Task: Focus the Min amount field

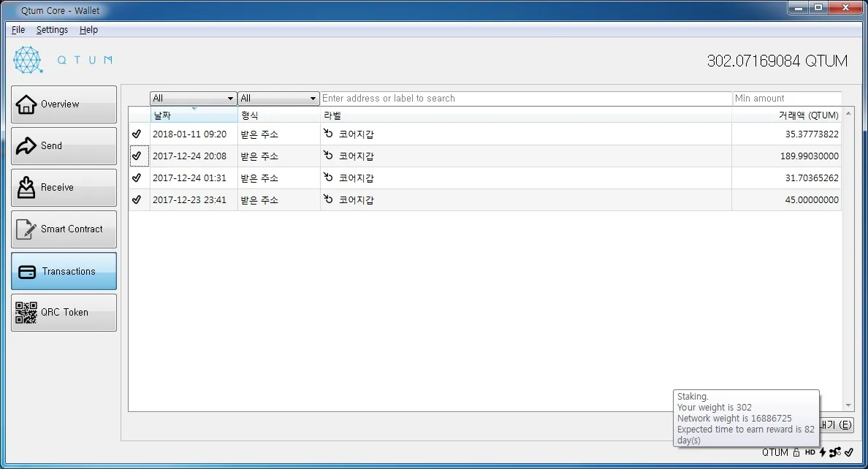Action: 787,99
